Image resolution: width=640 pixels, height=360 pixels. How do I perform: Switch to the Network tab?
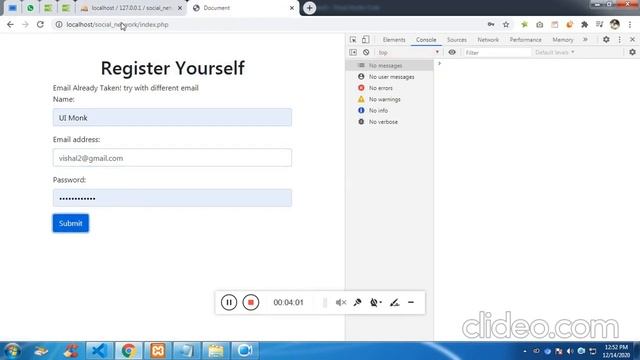point(488,40)
